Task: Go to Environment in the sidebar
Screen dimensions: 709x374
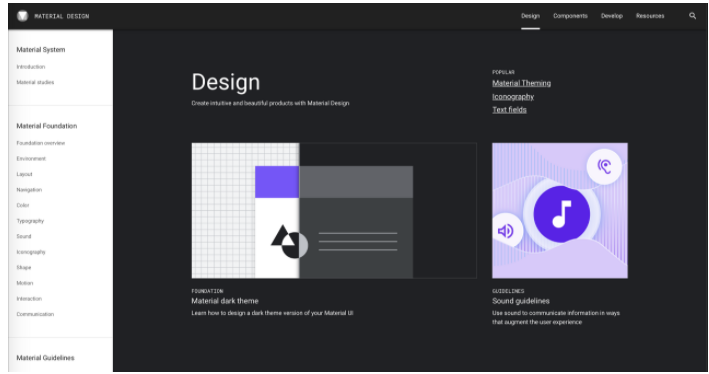Action: (x=31, y=159)
